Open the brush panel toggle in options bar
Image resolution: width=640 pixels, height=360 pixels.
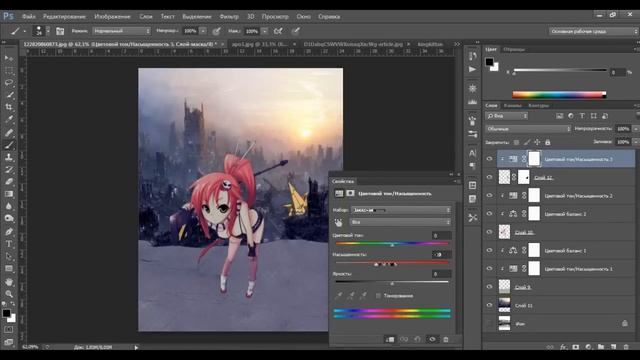click(60, 31)
